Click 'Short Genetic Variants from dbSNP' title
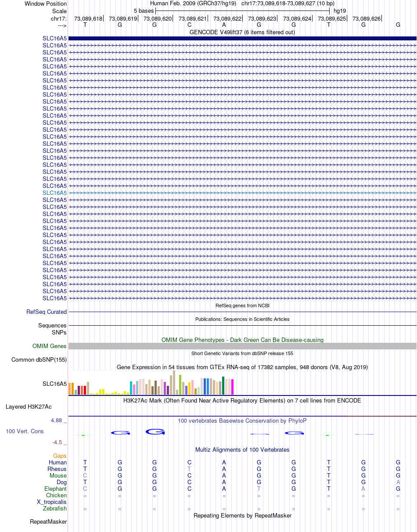 tap(242, 353)
